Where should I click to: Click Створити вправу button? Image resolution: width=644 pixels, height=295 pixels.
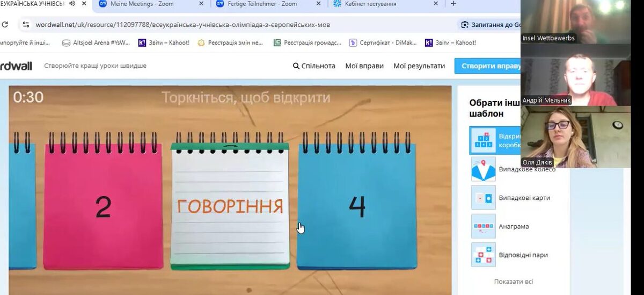coord(487,66)
